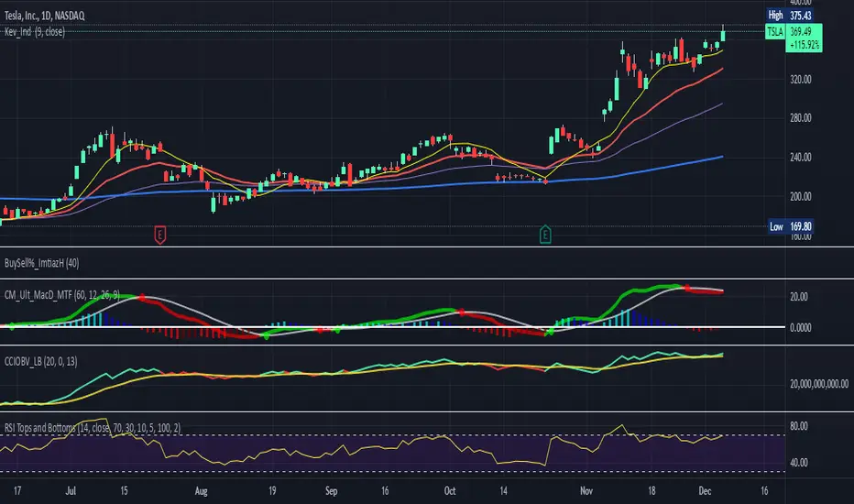
Task: Click the 240.00 price axis label
Action: coord(803,158)
